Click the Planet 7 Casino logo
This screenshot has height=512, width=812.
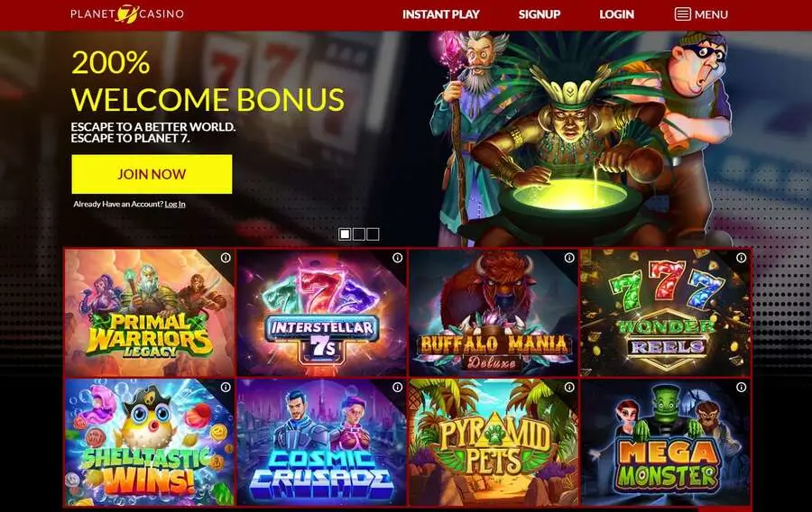pyautogui.click(x=127, y=14)
